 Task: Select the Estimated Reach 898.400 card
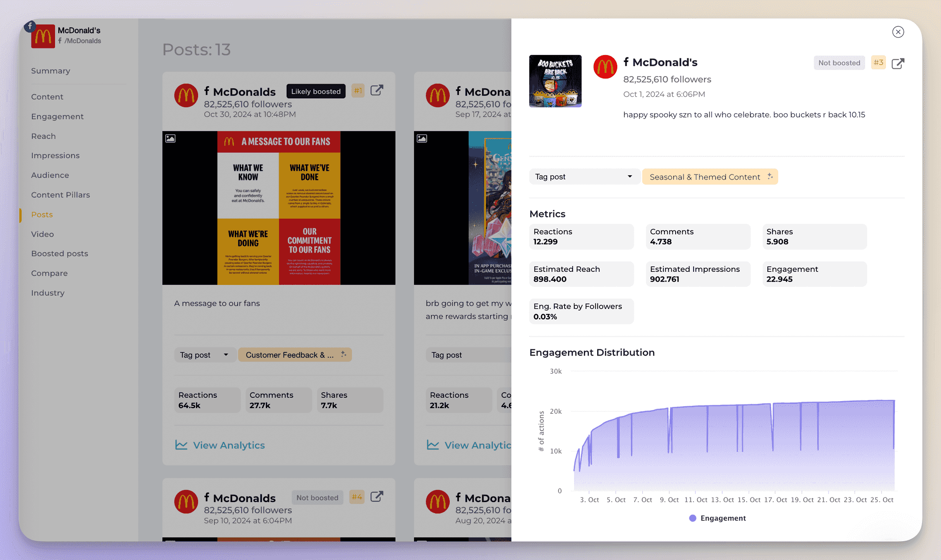point(582,274)
